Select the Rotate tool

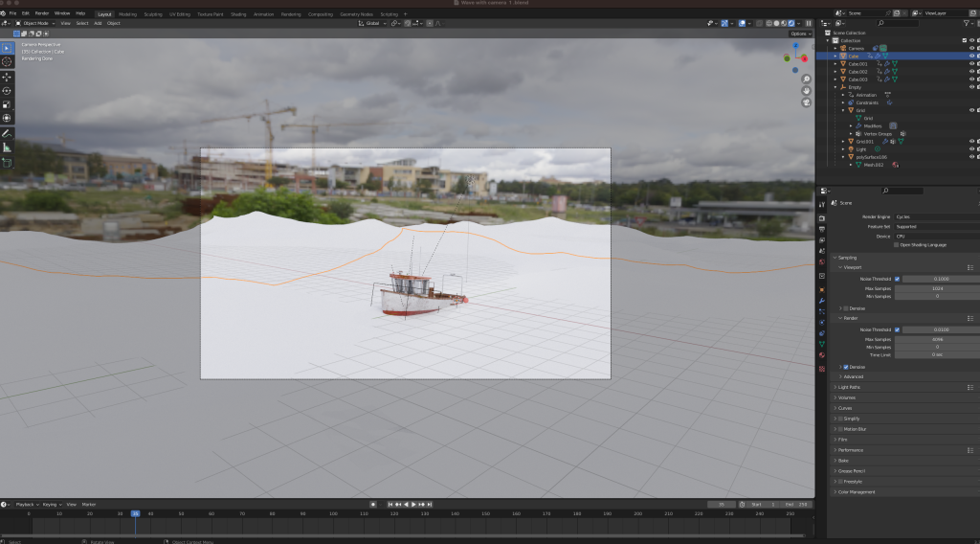click(x=7, y=91)
